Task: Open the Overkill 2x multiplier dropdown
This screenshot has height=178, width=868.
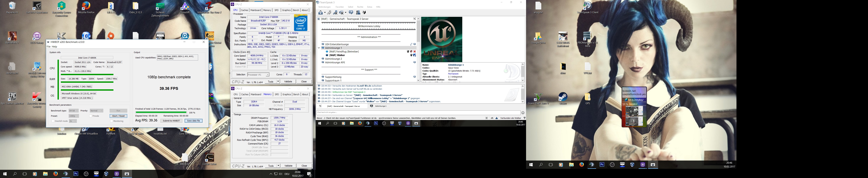Action: (x=73, y=121)
